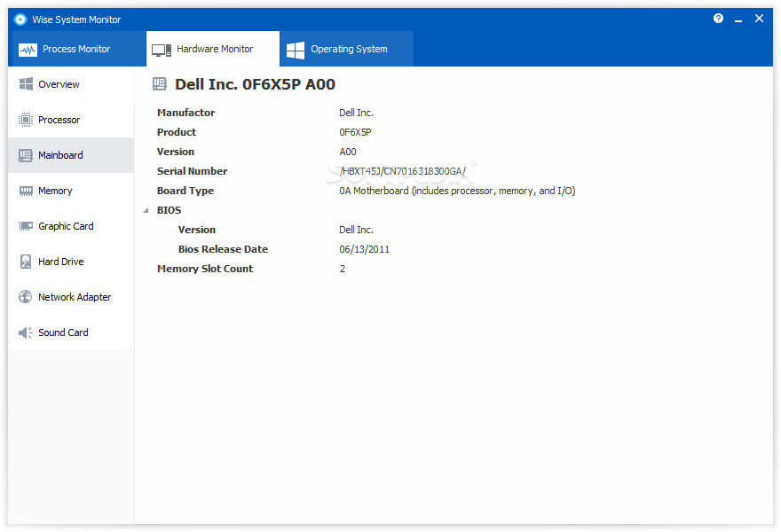This screenshot has height=532, width=781.
Task: Click the Hard Drive icon
Action: click(26, 262)
